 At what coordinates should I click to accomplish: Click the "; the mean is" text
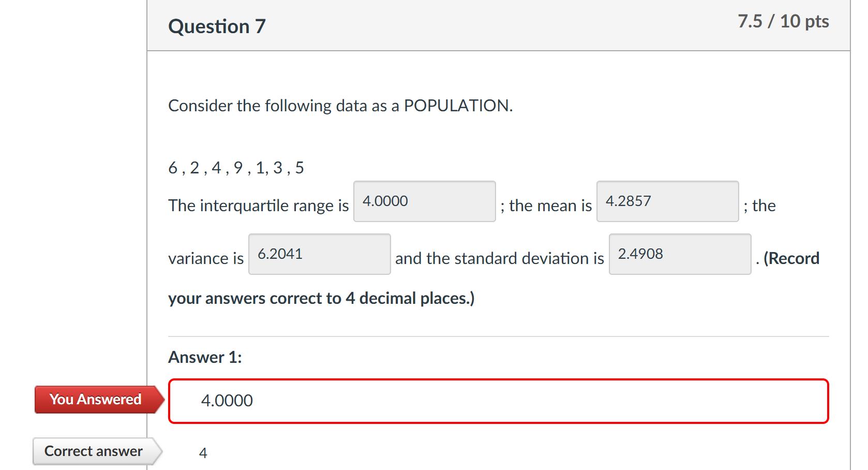[x=546, y=206]
